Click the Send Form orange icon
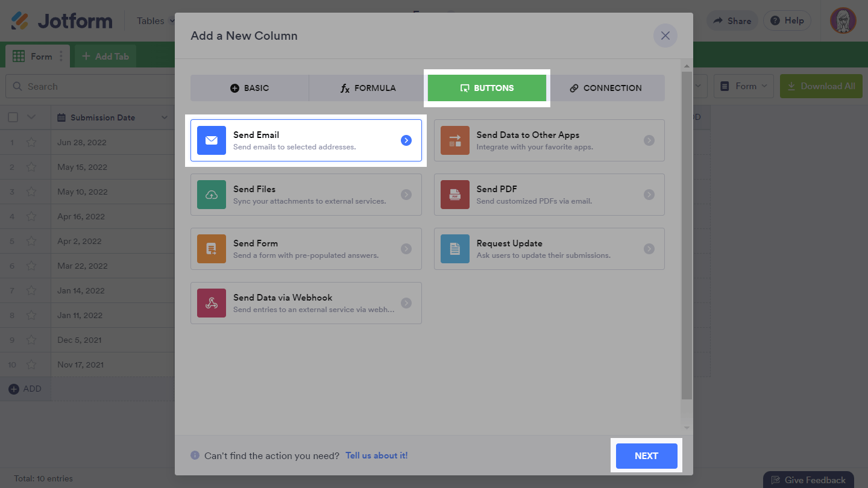The width and height of the screenshot is (868, 488). [212, 249]
